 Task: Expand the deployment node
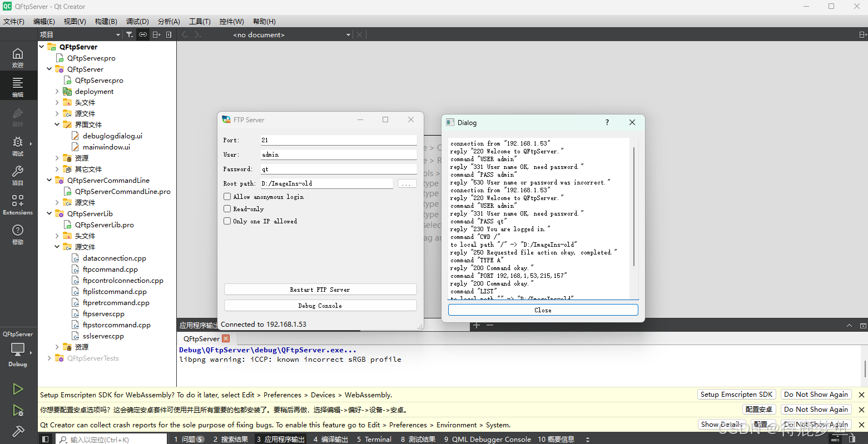click(57, 91)
